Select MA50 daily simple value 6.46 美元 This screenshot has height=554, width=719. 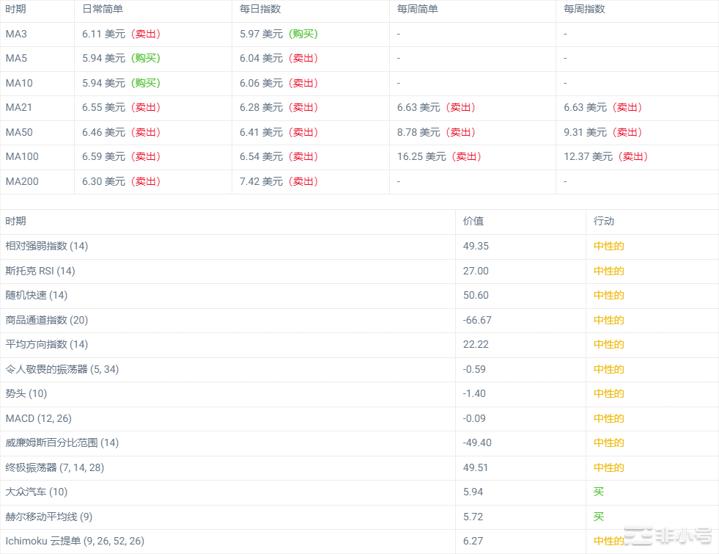104,132
